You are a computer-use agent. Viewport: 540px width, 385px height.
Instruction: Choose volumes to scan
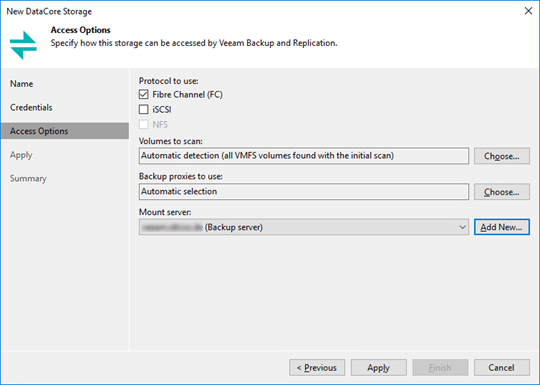[502, 156]
